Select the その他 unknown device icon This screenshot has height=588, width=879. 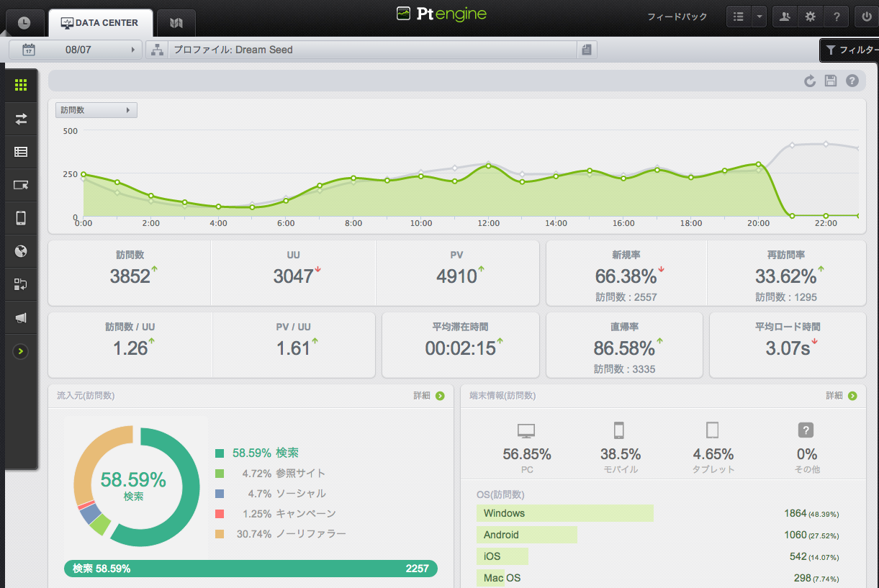[x=806, y=430]
